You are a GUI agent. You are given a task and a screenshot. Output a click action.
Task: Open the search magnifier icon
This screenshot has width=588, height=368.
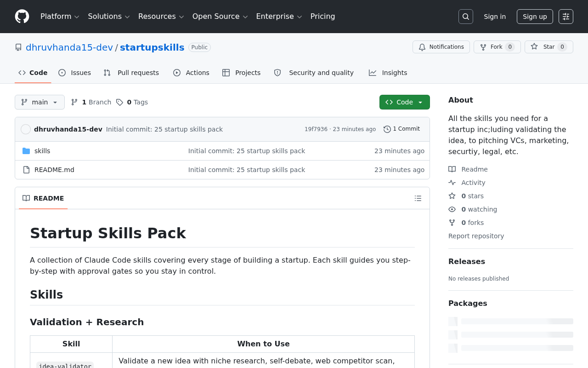click(466, 17)
